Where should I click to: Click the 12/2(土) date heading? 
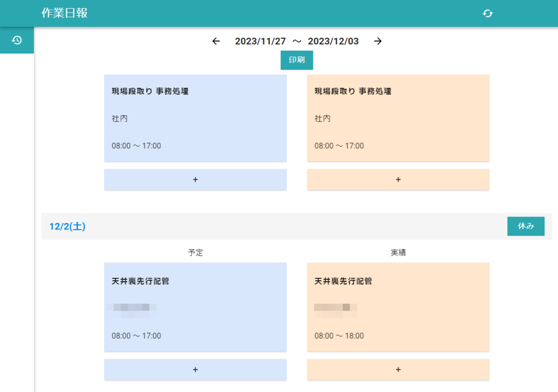coord(67,227)
